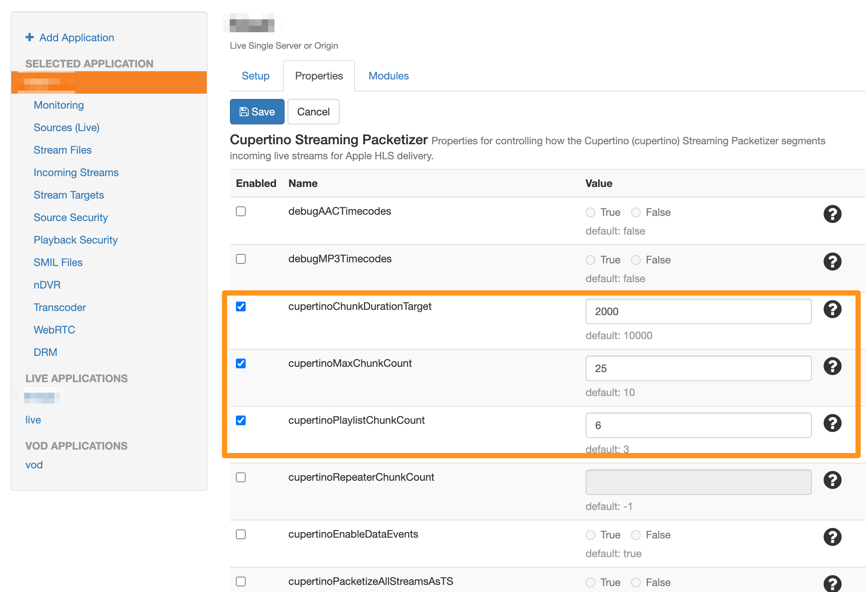Open the Transcoder sidebar link

tap(60, 307)
